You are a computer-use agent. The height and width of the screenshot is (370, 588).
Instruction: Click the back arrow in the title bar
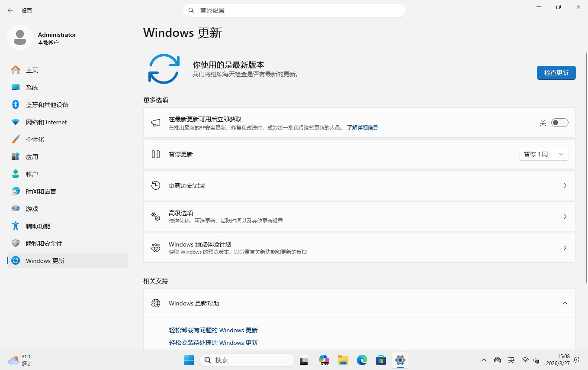tap(10, 10)
